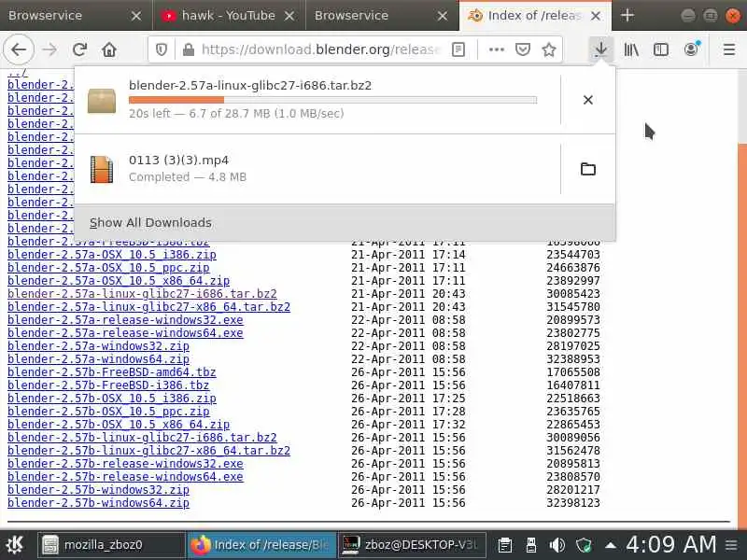Save page to Pocket icon
The width and height of the screenshot is (747, 560).
click(x=523, y=49)
